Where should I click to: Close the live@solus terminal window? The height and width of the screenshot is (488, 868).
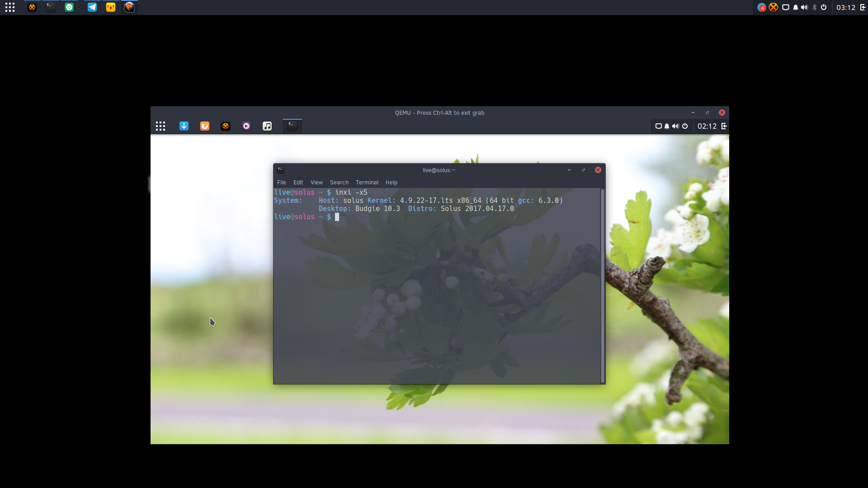(x=598, y=170)
